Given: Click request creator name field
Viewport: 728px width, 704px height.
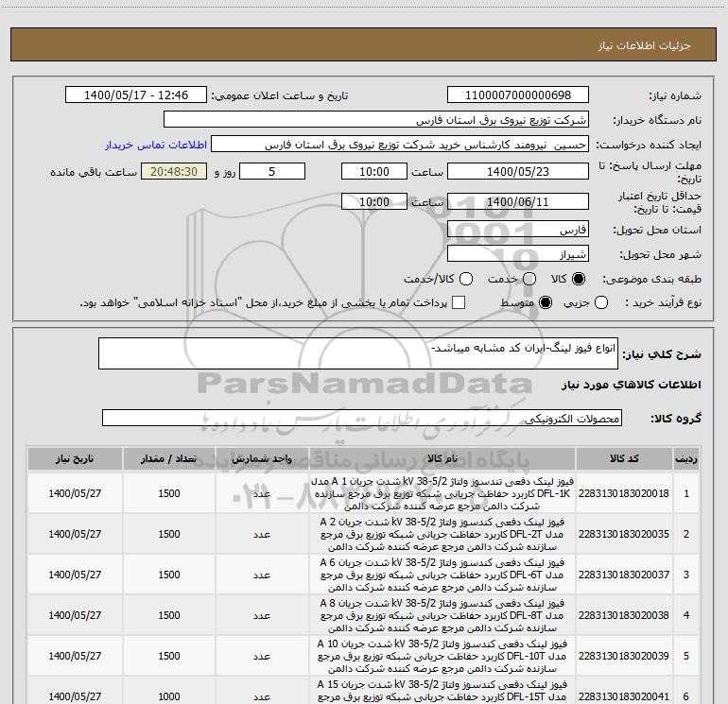Looking at the screenshot, I should pyautogui.click(x=400, y=145).
